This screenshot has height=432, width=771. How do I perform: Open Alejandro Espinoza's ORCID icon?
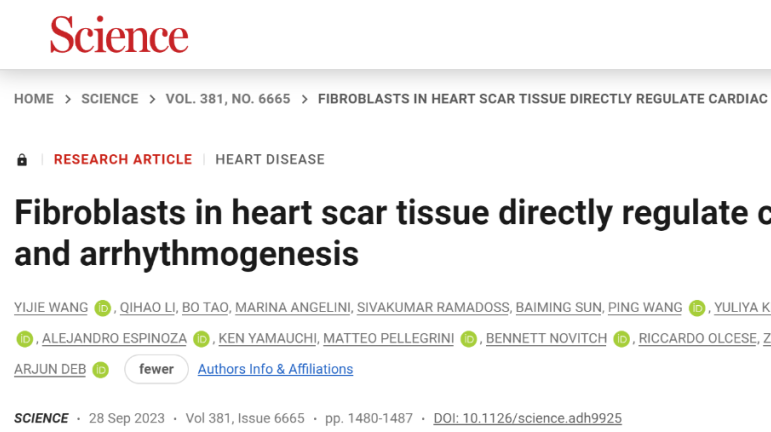click(x=201, y=339)
